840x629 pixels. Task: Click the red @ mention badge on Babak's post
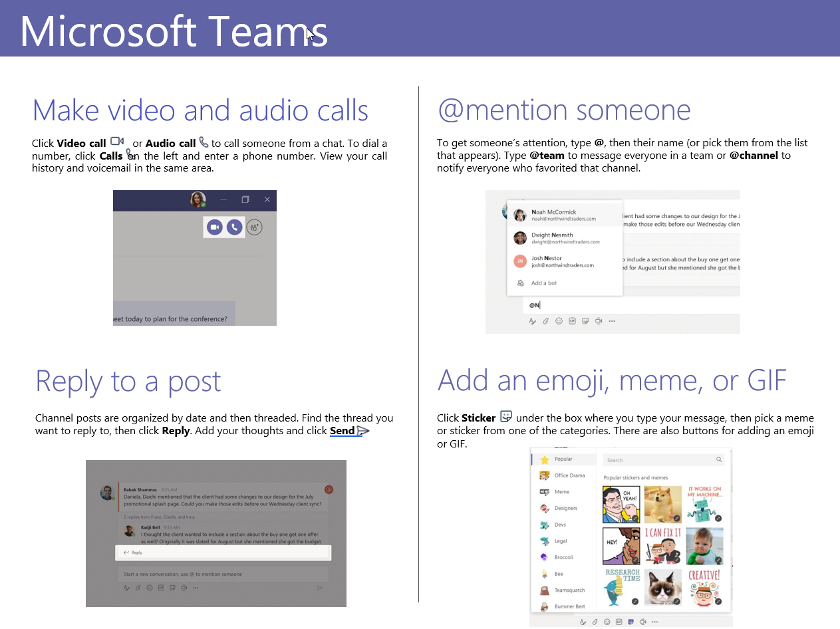pos(329,489)
